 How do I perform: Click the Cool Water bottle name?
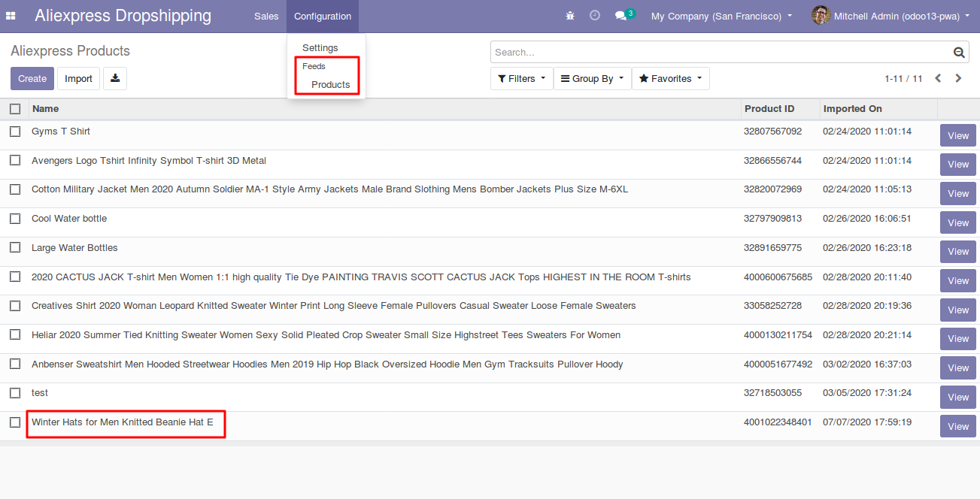point(69,219)
